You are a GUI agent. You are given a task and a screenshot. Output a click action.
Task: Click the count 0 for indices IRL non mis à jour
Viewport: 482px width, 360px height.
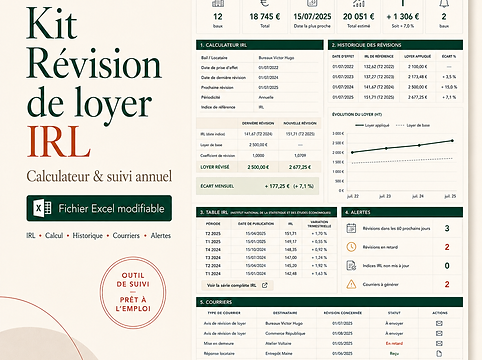447,266
